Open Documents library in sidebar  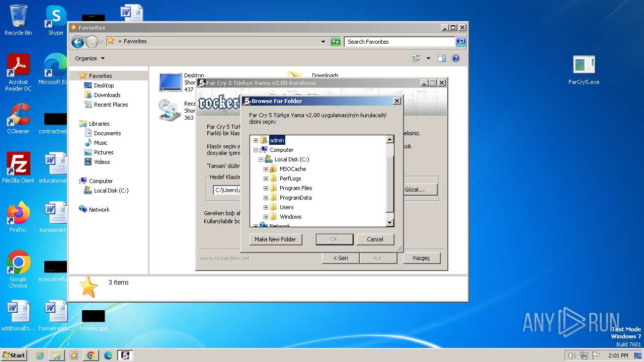pos(107,133)
